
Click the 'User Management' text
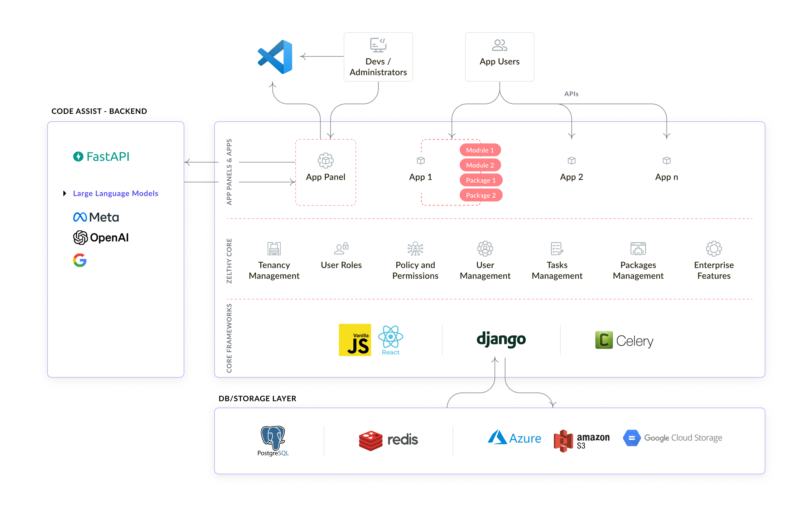485,270
